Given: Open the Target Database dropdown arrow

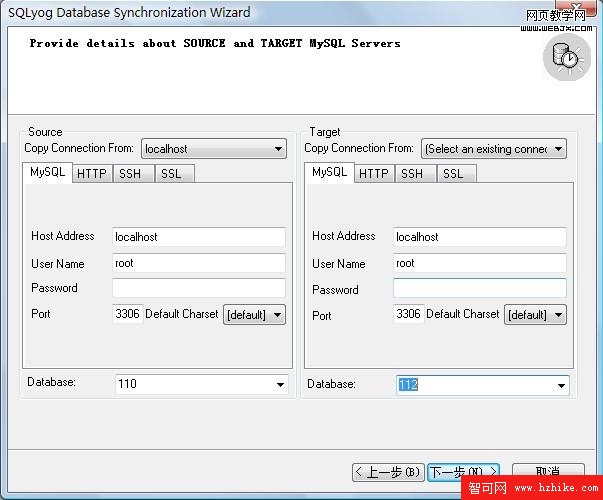Looking at the screenshot, I should coord(561,385).
